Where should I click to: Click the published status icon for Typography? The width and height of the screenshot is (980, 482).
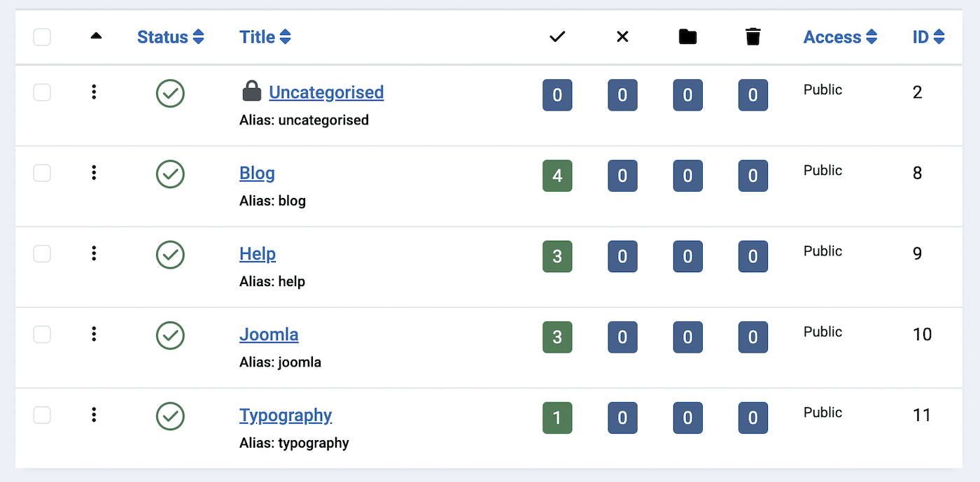(170, 416)
